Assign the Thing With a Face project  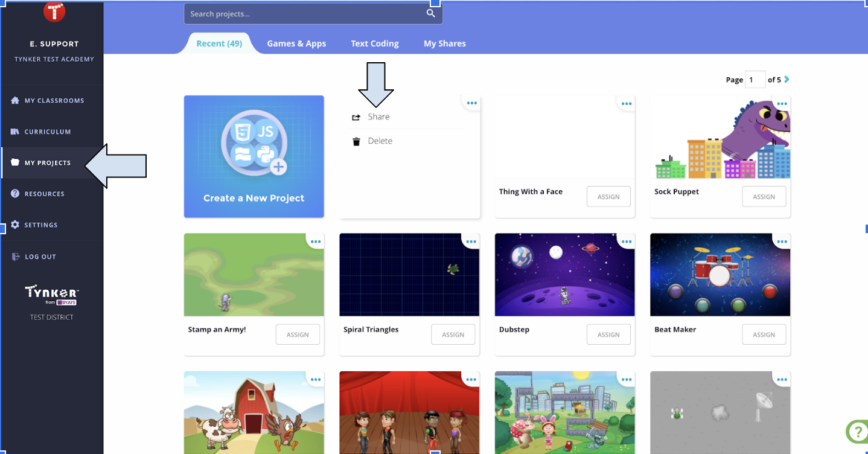click(x=608, y=197)
